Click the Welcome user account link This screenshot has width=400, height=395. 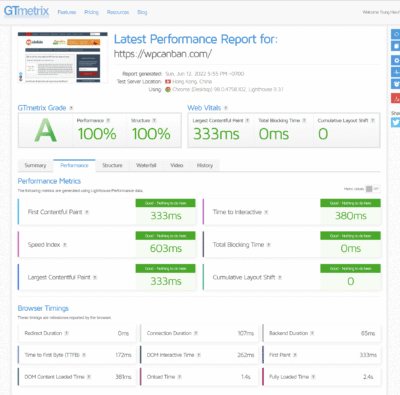pyautogui.click(x=381, y=12)
